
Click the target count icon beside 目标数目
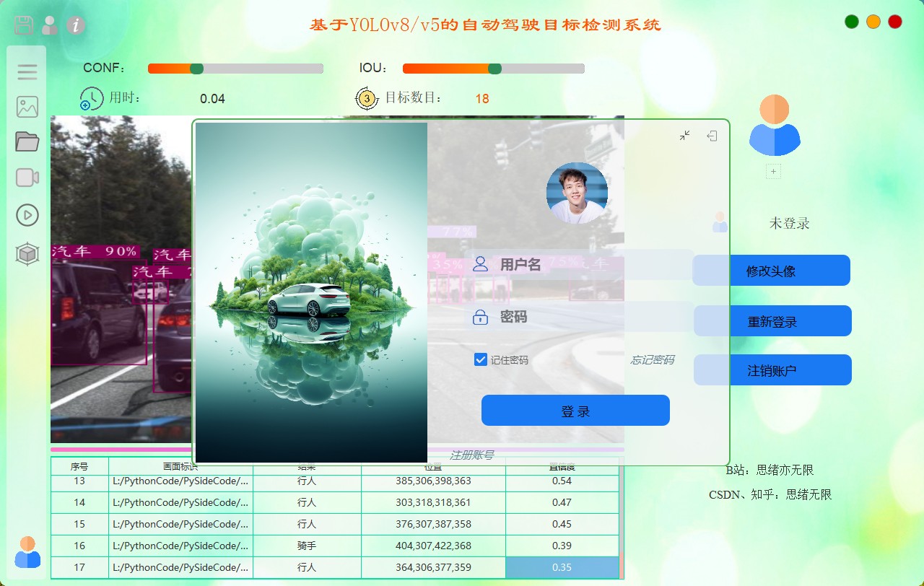click(x=367, y=98)
